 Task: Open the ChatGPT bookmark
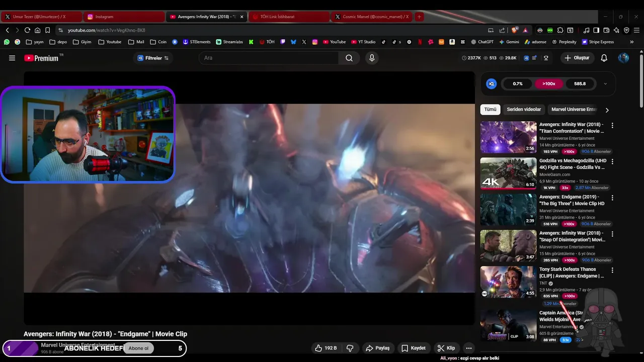(482, 42)
